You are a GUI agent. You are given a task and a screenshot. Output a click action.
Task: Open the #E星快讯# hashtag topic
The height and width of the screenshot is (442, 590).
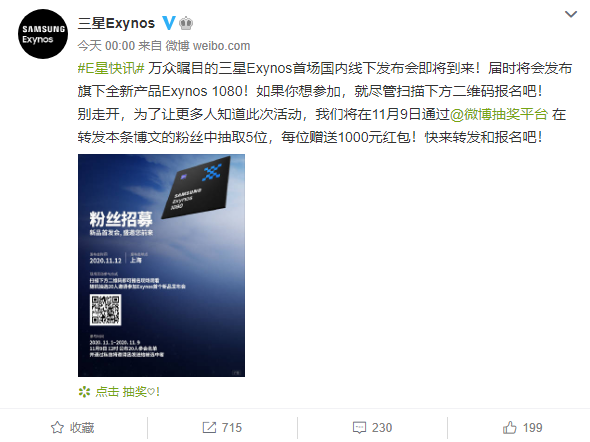[111, 68]
